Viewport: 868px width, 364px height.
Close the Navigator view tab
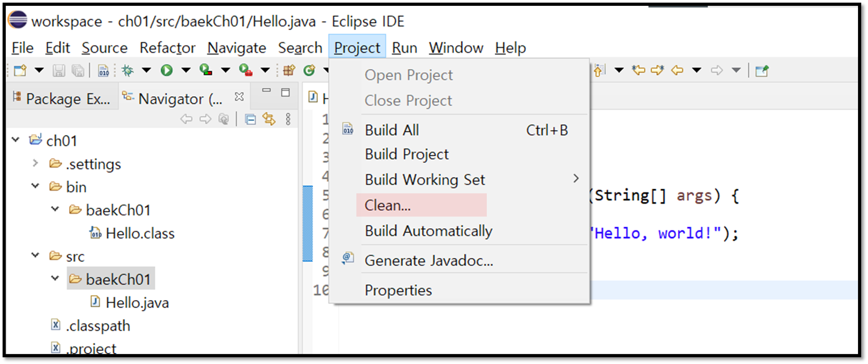[239, 97]
